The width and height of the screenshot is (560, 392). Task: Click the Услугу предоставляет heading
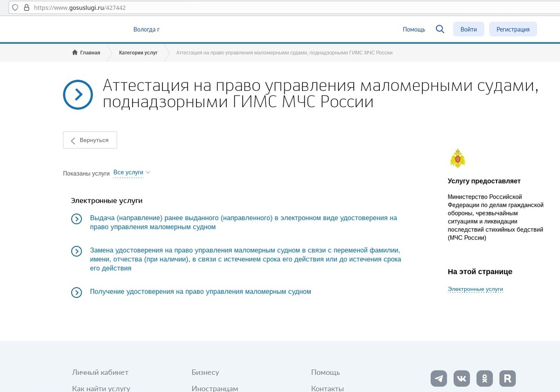coord(484,181)
